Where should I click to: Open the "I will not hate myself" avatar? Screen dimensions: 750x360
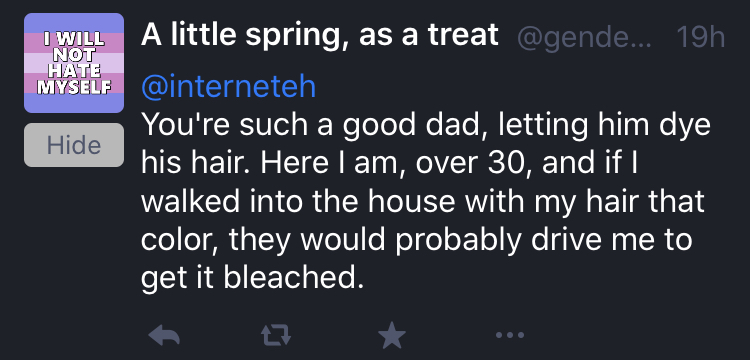point(74,63)
